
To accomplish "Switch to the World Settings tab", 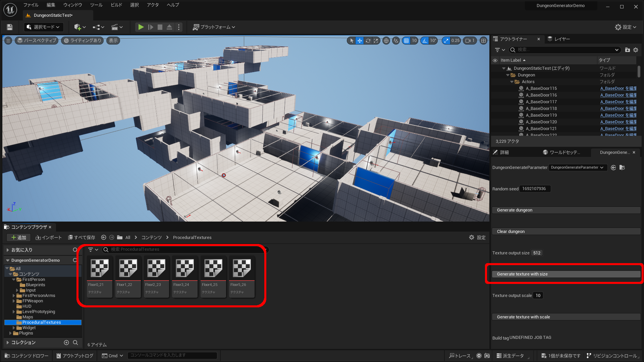I will [562, 153].
